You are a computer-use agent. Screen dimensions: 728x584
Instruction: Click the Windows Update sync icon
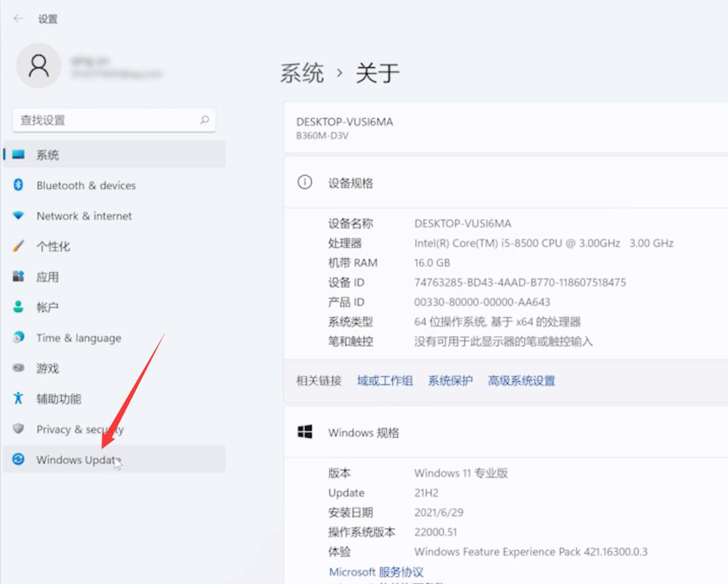[x=18, y=459]
